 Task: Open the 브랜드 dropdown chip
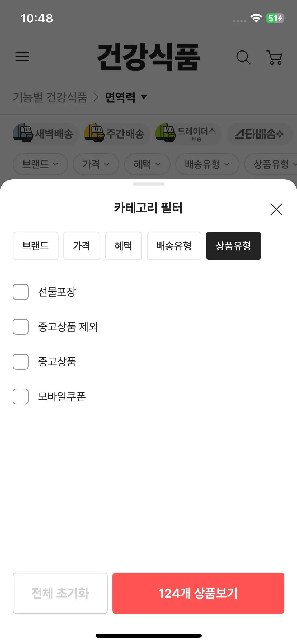tap(40, 164)
